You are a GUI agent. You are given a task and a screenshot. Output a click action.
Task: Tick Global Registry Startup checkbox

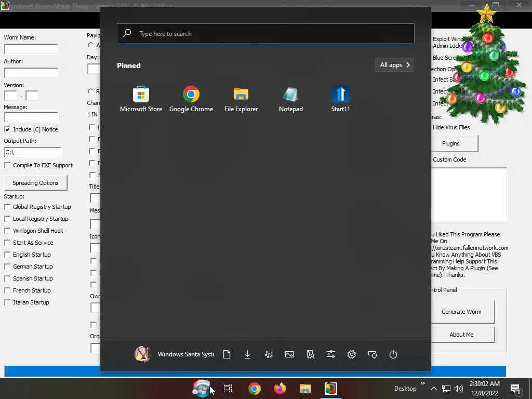pos(7,207)
